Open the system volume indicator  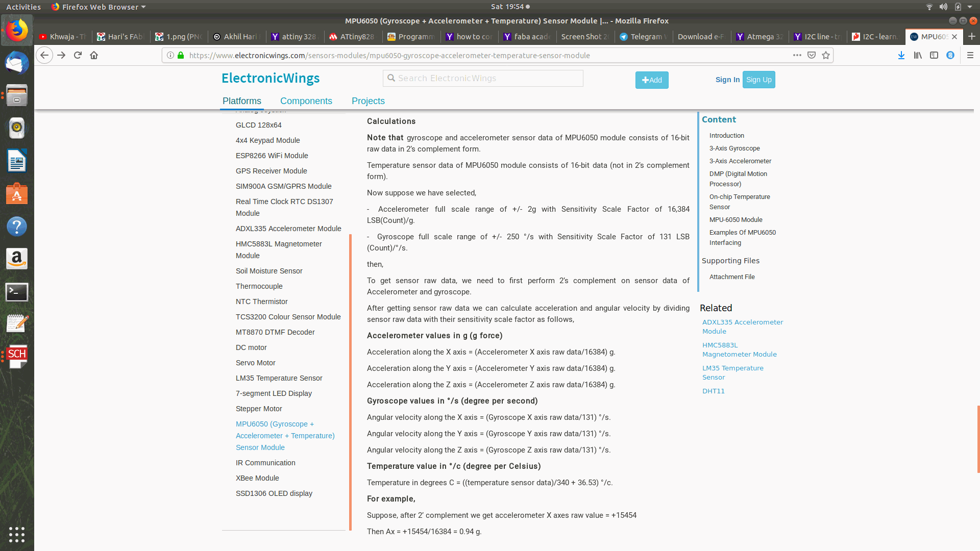click(943, 7)
